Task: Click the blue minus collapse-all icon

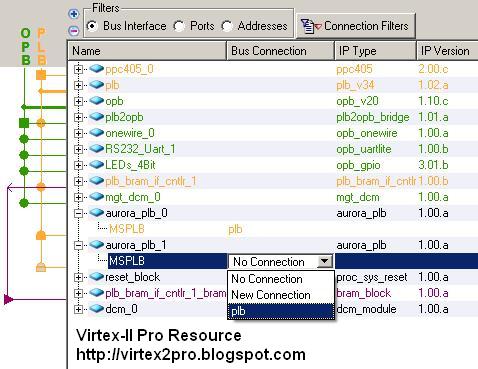Action: point(73,31)
